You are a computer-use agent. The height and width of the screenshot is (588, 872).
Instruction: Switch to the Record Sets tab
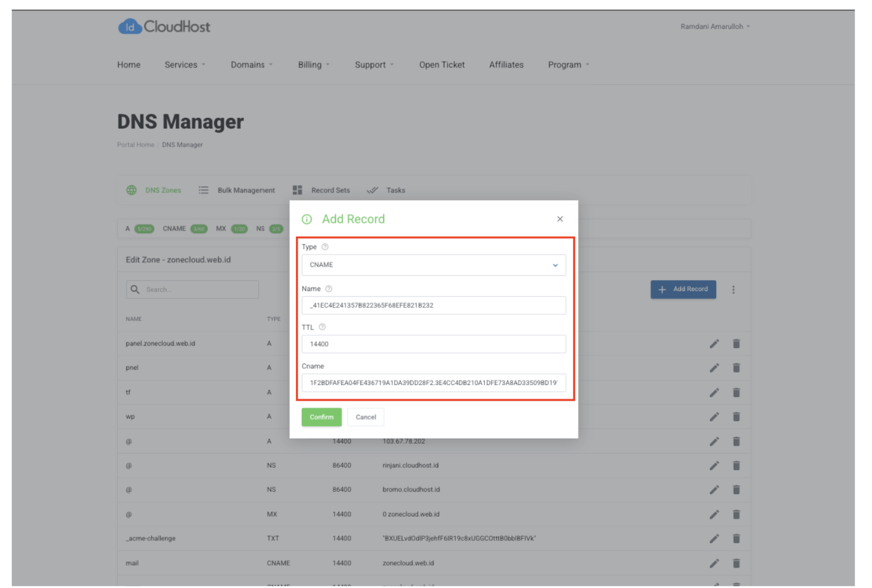[321, 190]
